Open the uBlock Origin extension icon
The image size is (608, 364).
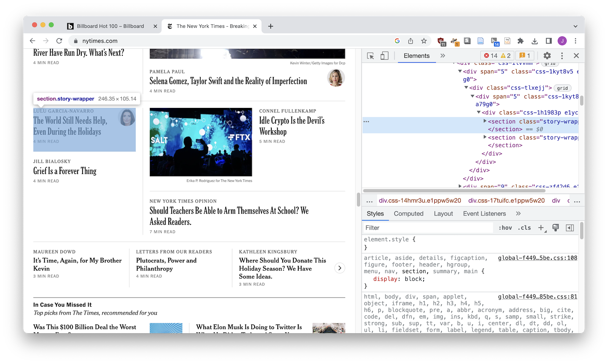click(441, 41)
